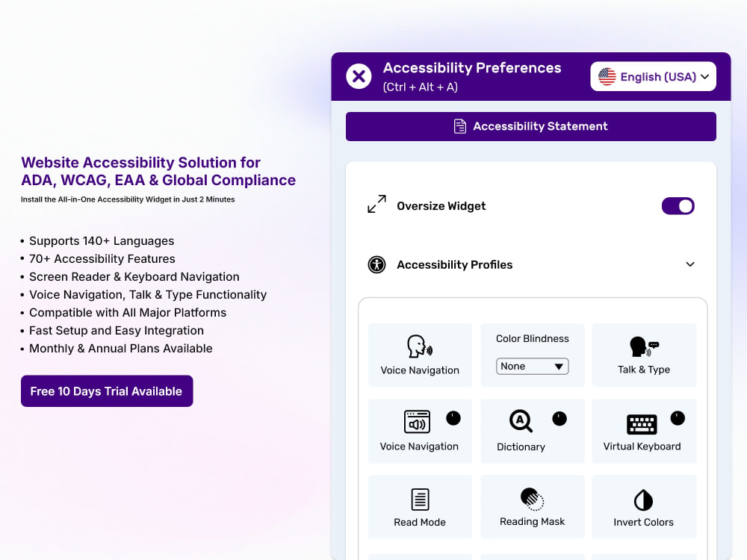Click the Oversize Widget label
This screenshot has height=560, width=747.
(x=441, y=206)
